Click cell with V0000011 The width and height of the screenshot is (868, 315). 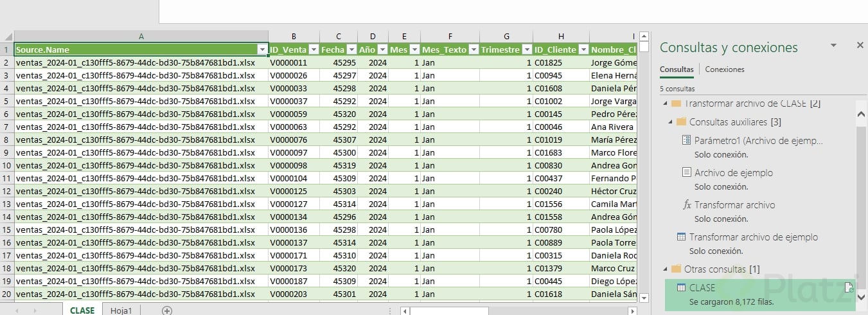click(x=294, y=62)
